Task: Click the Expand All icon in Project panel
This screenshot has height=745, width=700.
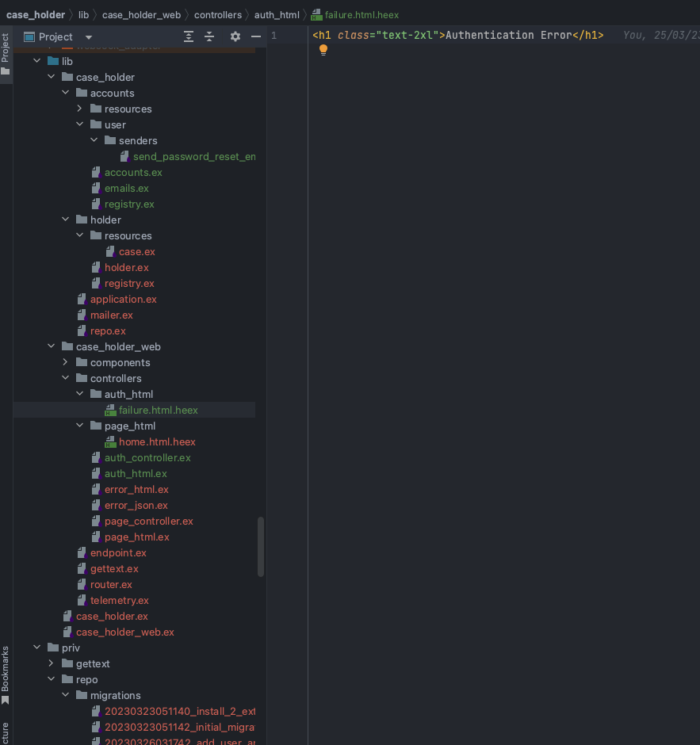Action: click(189, 36)
